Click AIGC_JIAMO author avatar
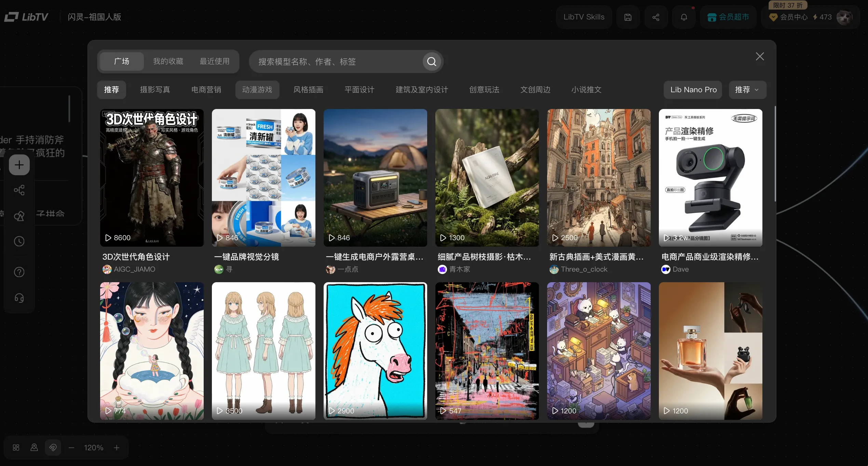This screenshot has height=466, width=868. [107, 269]
